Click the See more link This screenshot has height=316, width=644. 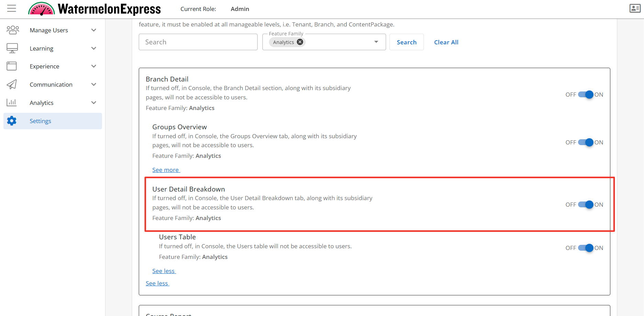pos(166,170)
